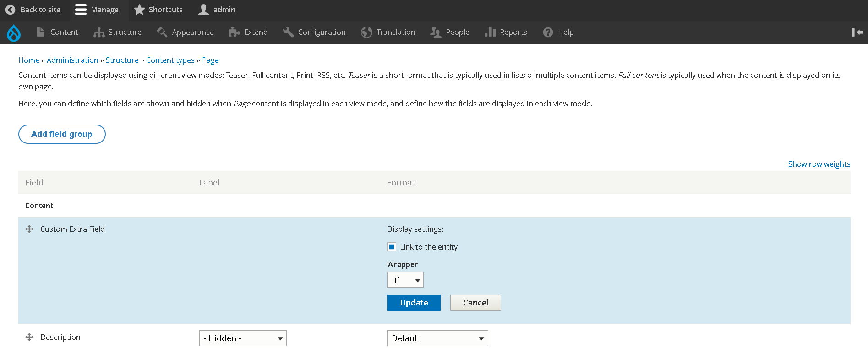
Task: Click the Wrapper label text
Action: coord(402,264)
